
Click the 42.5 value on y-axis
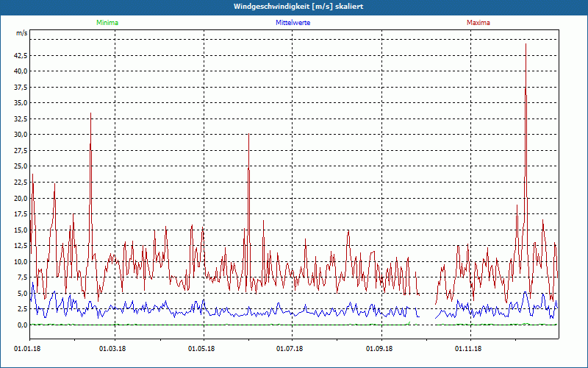[20, 55]
